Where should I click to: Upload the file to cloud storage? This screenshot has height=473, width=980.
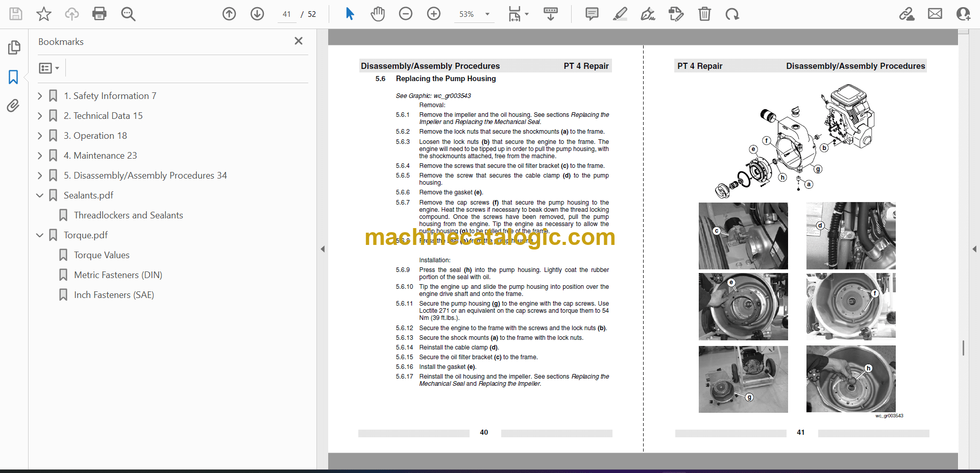72,14
